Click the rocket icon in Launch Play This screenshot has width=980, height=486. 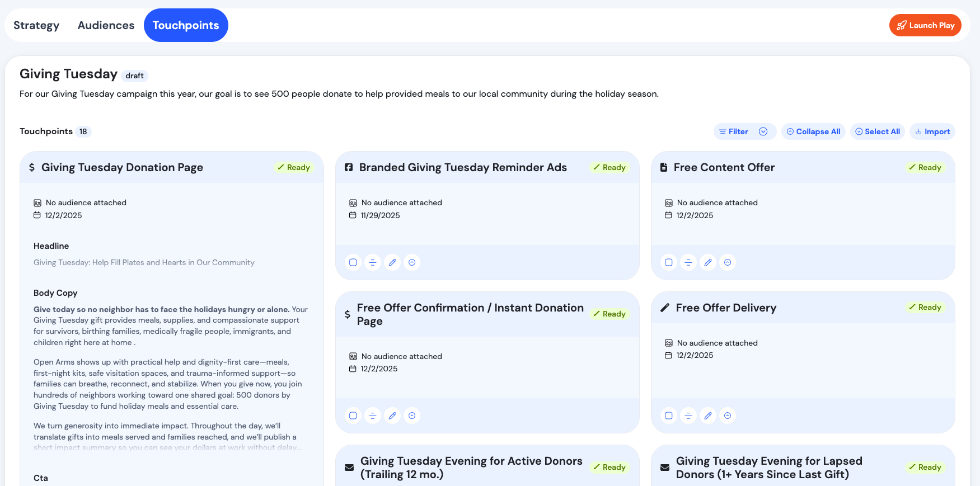coord(901,25)
